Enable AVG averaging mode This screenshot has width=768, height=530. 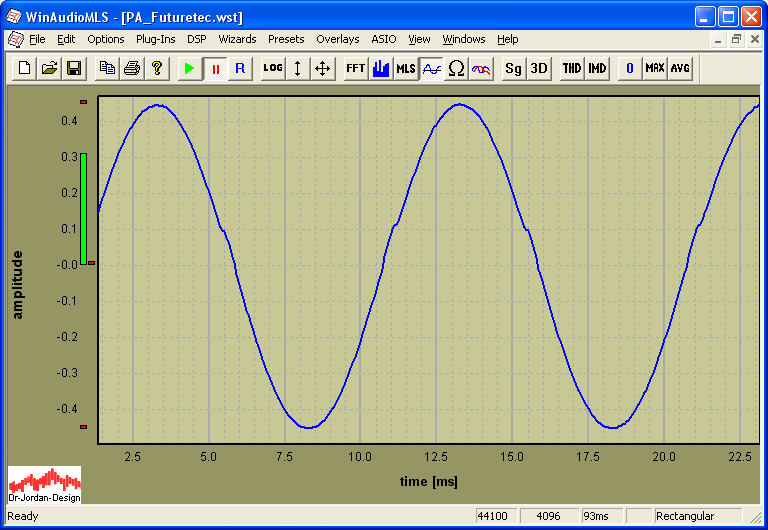point(680,68)
